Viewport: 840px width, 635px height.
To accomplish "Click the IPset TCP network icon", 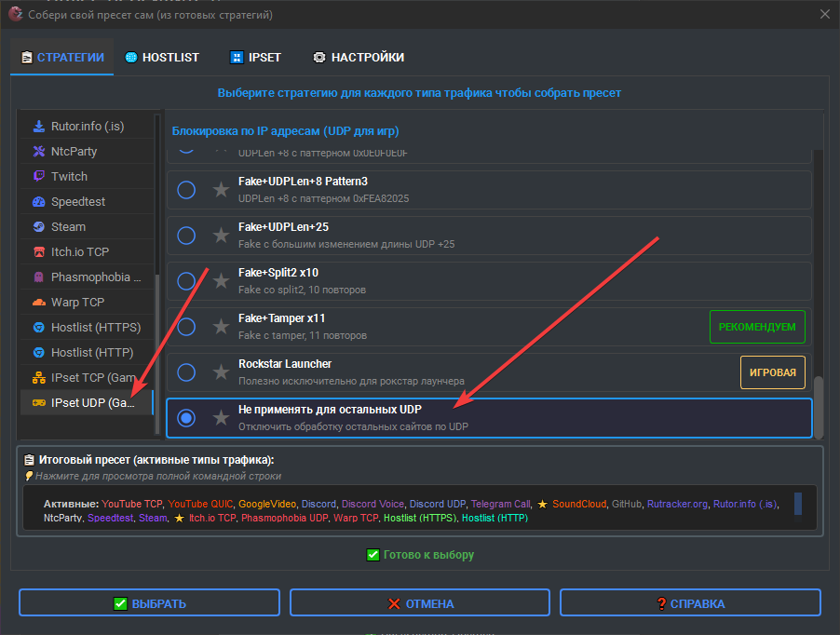I will pos(38,378).
